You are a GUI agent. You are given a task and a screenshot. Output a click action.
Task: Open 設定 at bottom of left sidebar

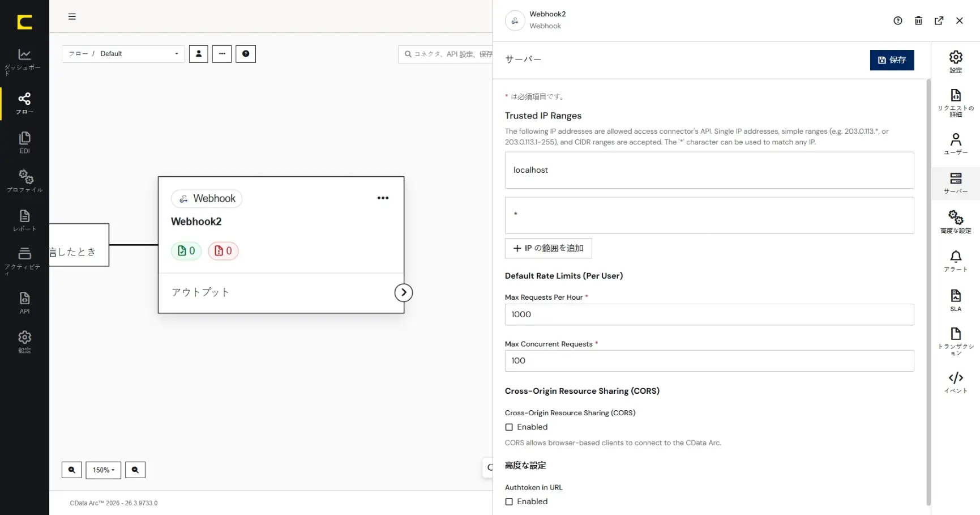pyautogui.click(x=24, y=342)
